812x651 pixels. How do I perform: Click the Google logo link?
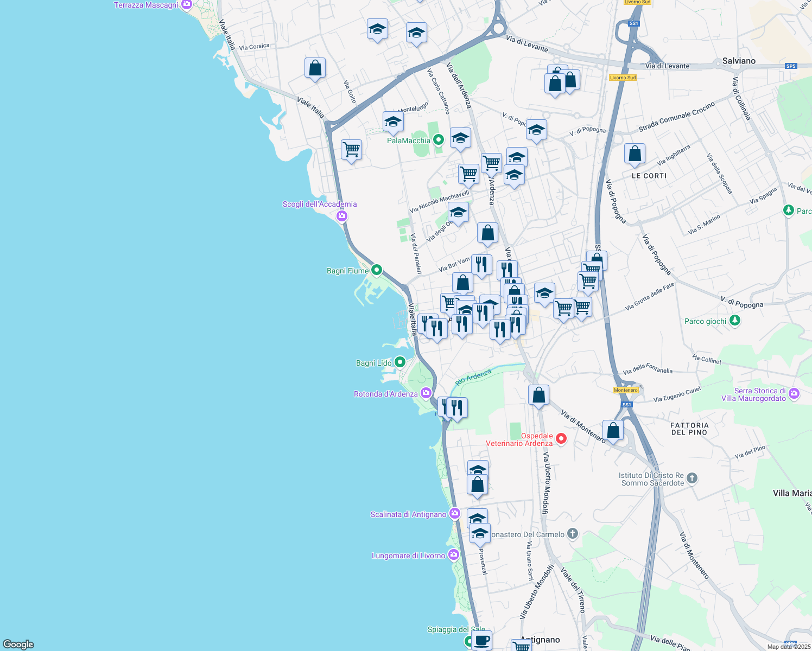18,644
